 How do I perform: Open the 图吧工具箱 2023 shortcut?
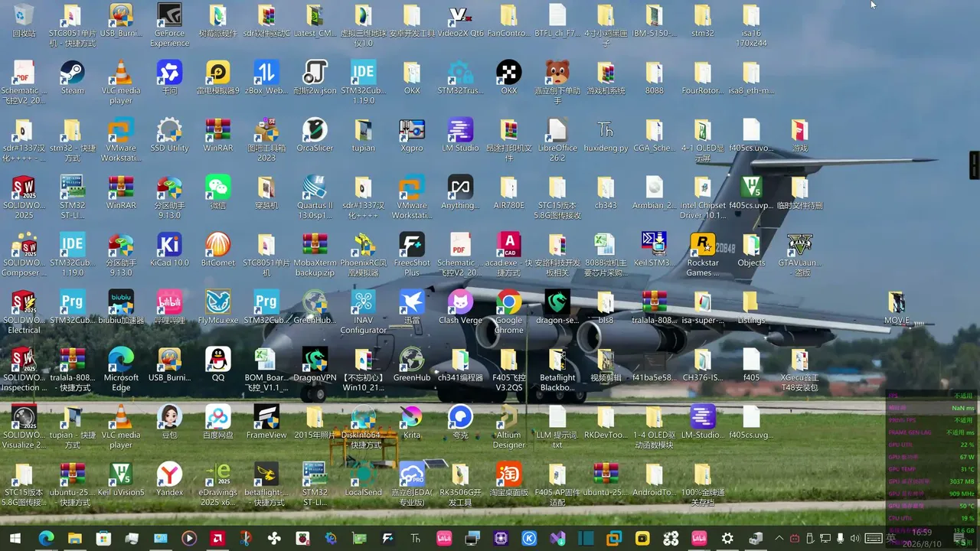pos(266,141)
